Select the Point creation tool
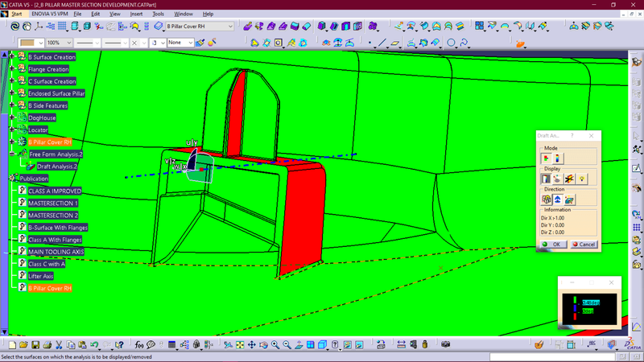The width and height of the screenshot is (644, 362). (369, 43)
